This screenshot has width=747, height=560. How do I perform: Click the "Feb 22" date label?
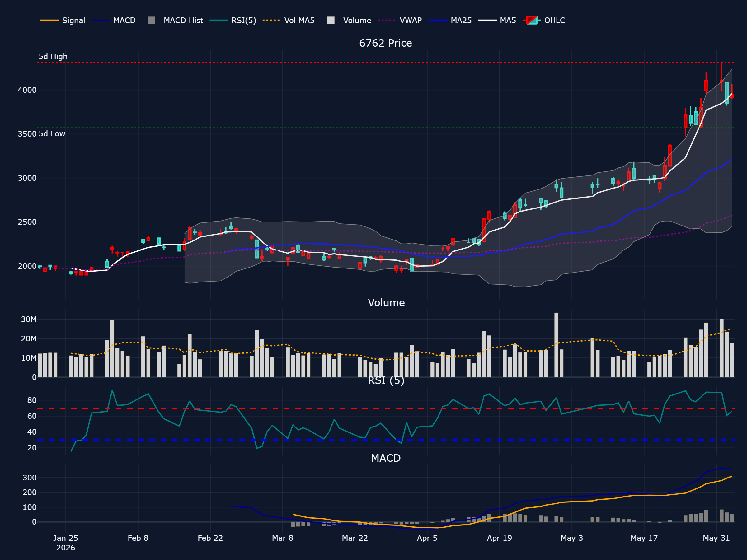click(x=210, y=538)
